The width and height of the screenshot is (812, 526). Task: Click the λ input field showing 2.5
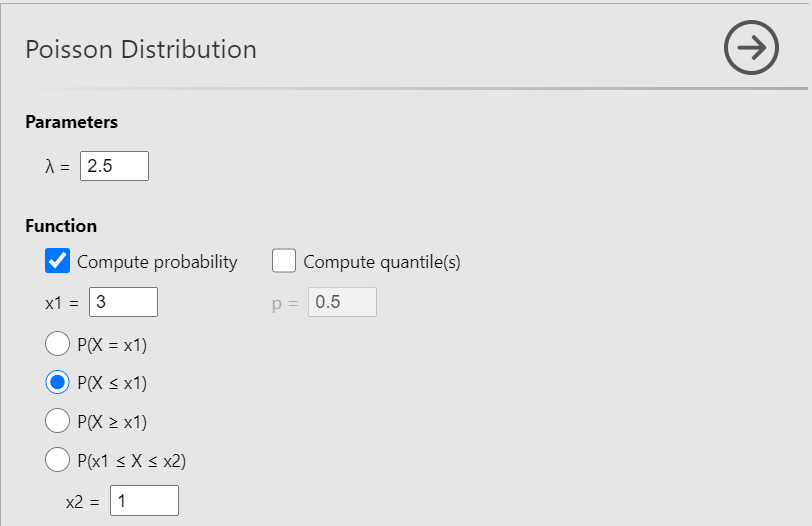tap(114, 166)
